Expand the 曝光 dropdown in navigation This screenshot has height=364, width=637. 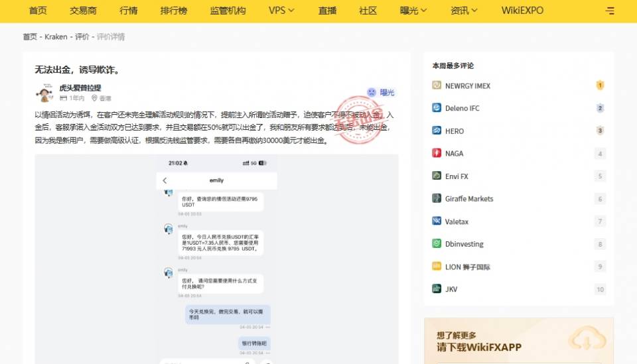[x=413, y=11]
